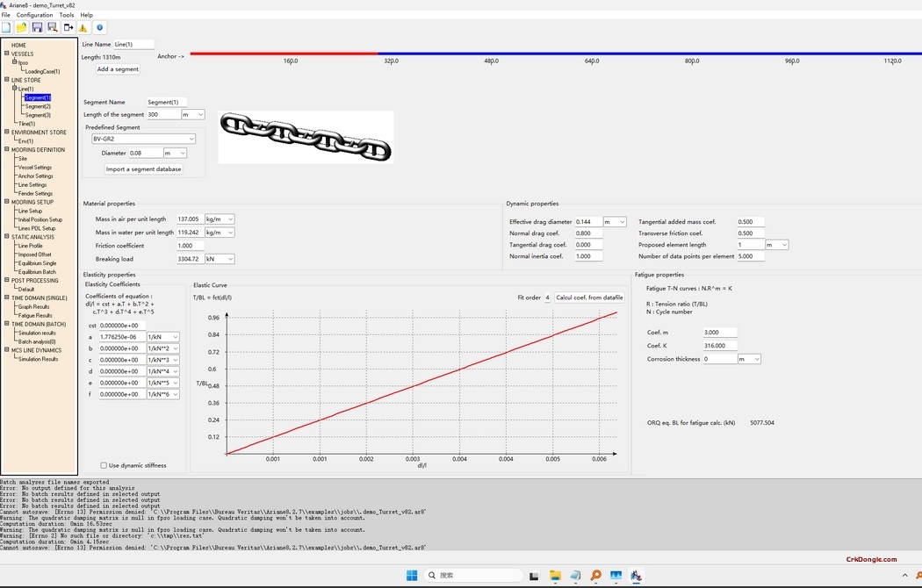The image size is (922, 588).
Task: Click the Add a segment button
Action: (118, 69)
